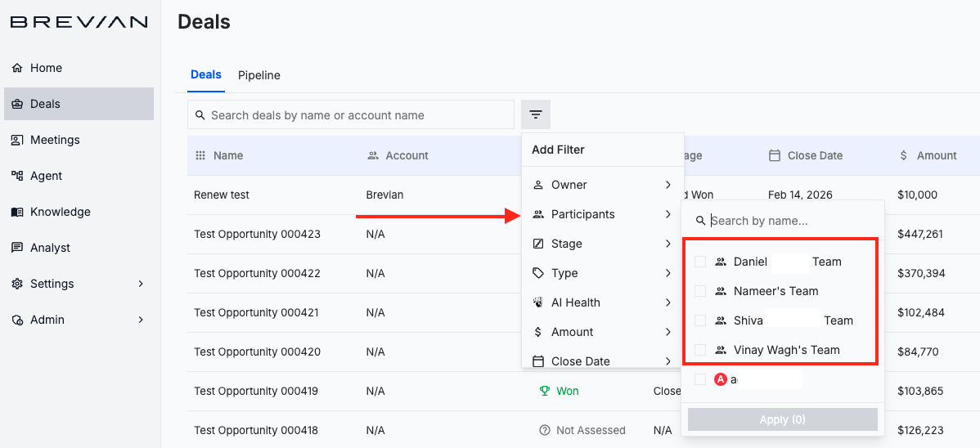This screenshot has width=980, height=448.
Task: Open Meetings in the sidebar
Action: [x=79, y=140]
